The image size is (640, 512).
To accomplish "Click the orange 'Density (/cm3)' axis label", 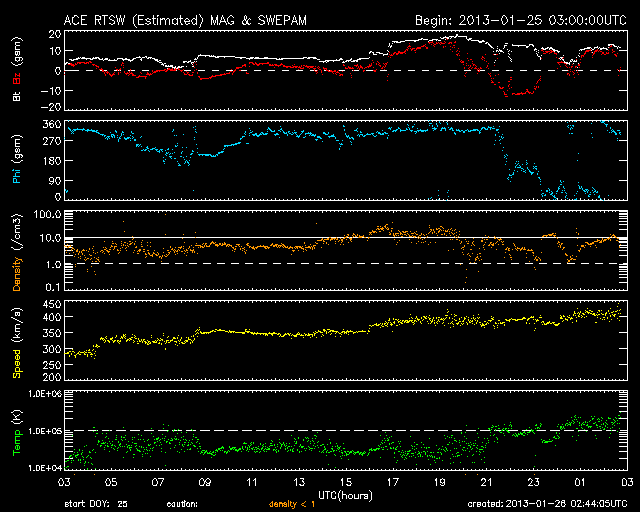I will 17,252.
